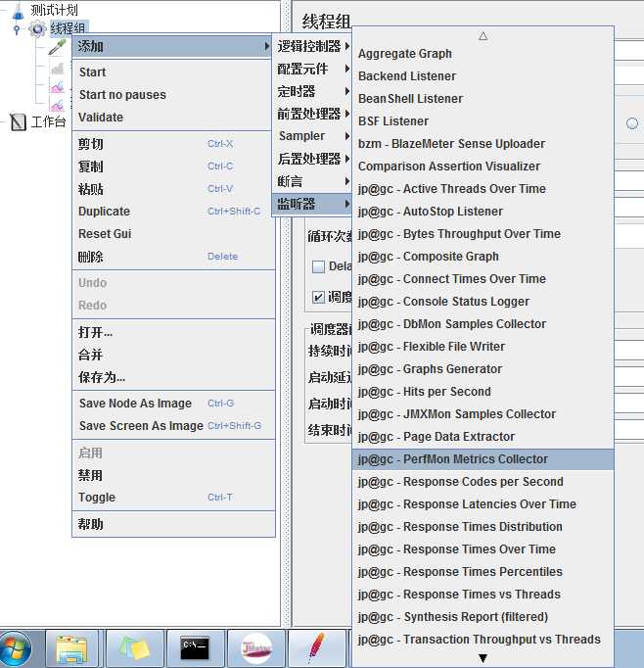Screen dimensions: 644x668
Task: Click the workbench icon
Action: [18, 122]
